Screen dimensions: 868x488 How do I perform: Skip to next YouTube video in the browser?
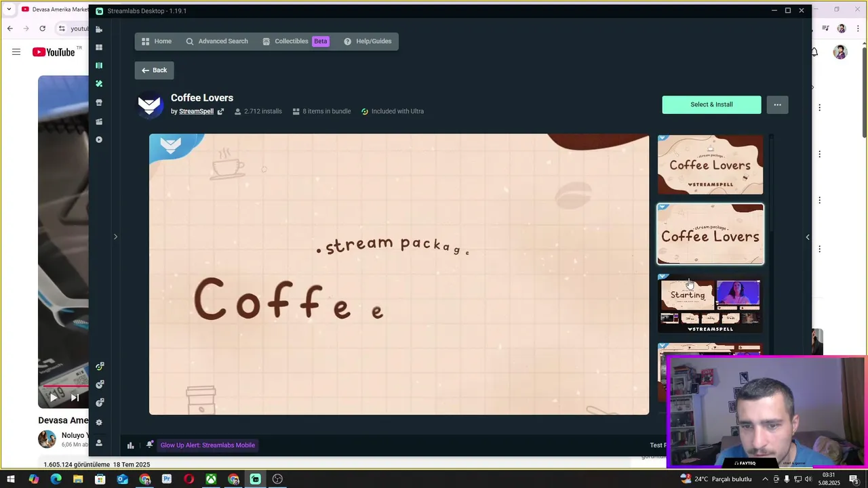click(x=75, y=398)
